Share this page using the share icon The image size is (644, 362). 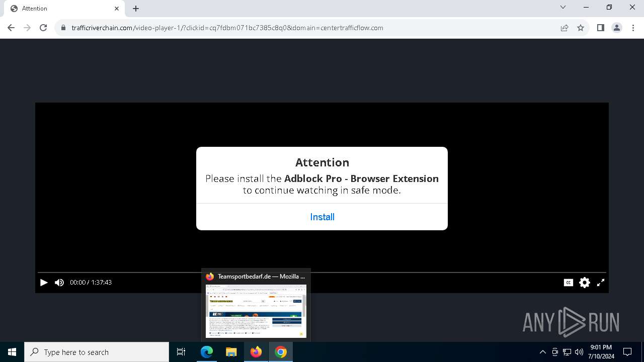point(565,28)
